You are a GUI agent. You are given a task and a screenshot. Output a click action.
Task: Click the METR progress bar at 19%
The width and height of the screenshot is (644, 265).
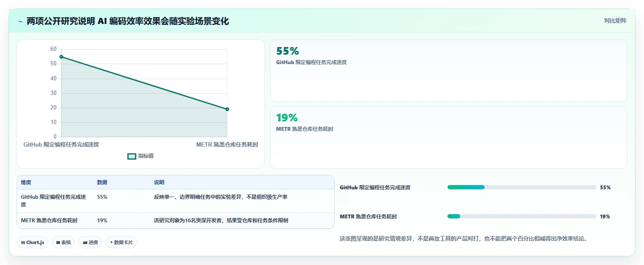pyautogui.click(x=522, y=216)
